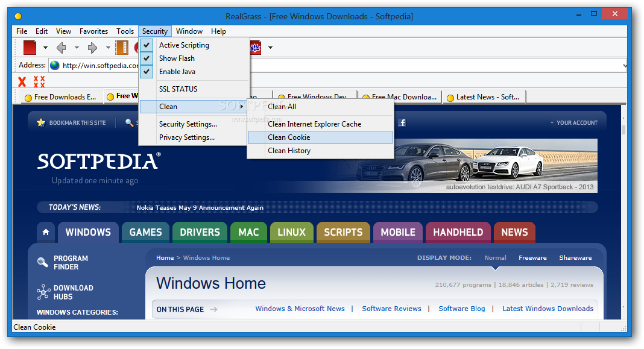This screenshot has height=349, width=644.
Task: Click the DOWNLOAD HUBS network icon
Action: point(43,292)
